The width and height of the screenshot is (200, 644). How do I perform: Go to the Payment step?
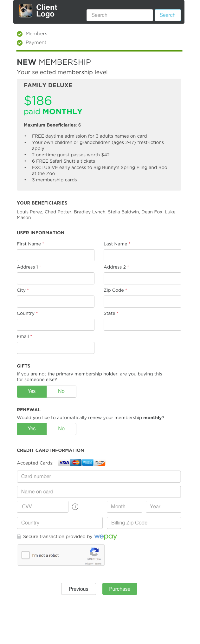click(x=36, y=42)
